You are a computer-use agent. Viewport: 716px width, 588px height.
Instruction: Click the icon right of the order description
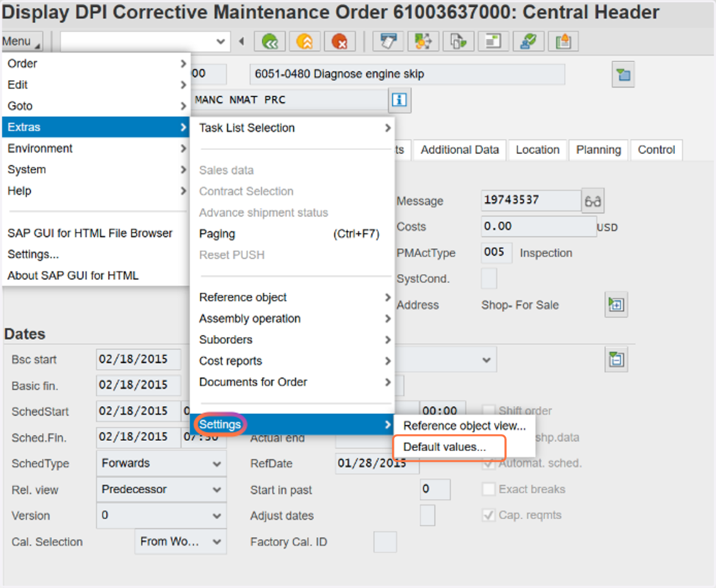[624, 75]
